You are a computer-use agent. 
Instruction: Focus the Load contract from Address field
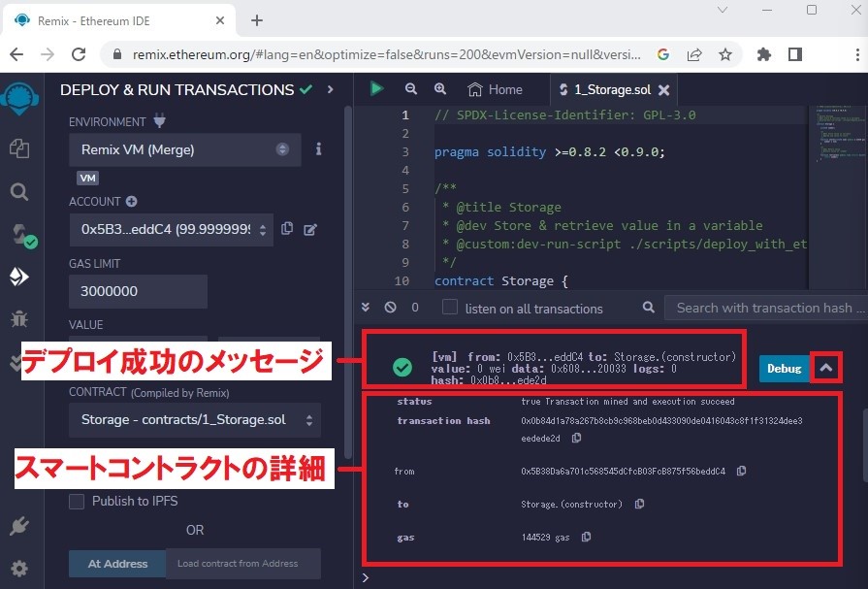point(243,564)
